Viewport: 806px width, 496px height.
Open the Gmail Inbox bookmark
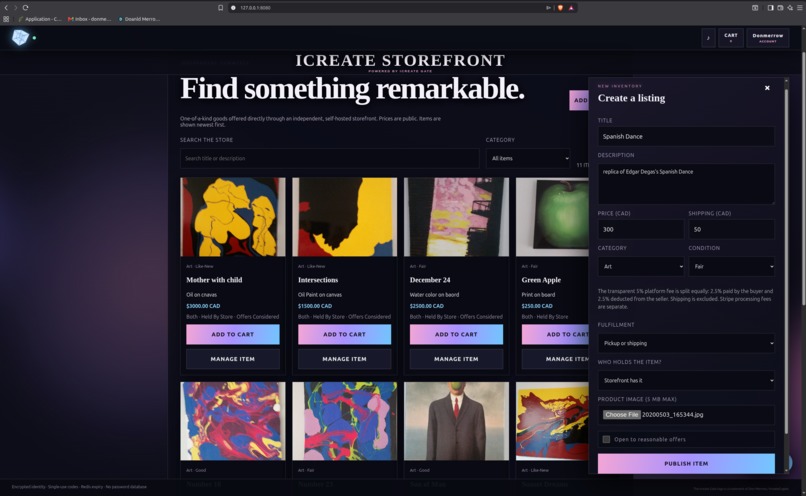point(89,19)
